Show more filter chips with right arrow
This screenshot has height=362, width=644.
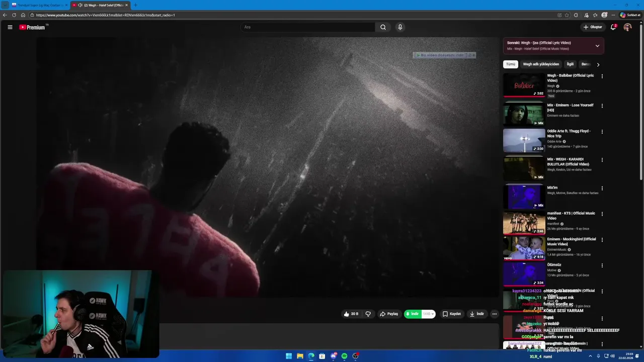(x=598, y=64)
